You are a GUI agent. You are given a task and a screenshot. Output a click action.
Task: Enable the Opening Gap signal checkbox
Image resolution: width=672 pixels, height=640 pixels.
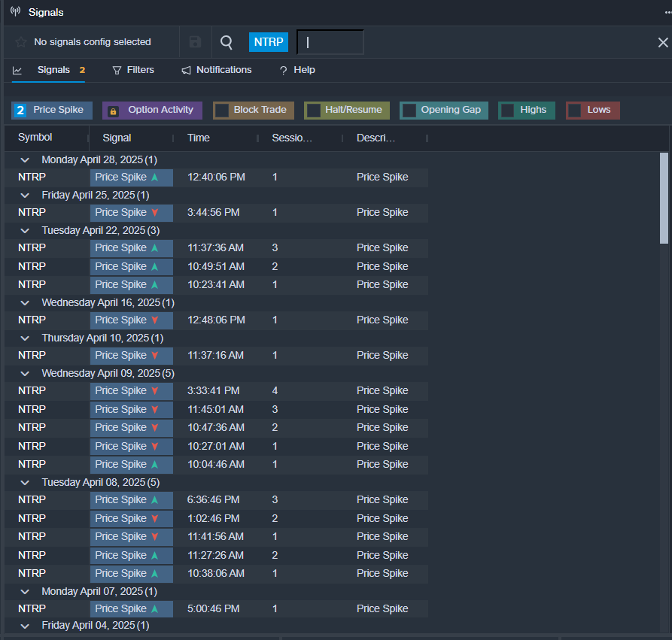tap(409, 111)
